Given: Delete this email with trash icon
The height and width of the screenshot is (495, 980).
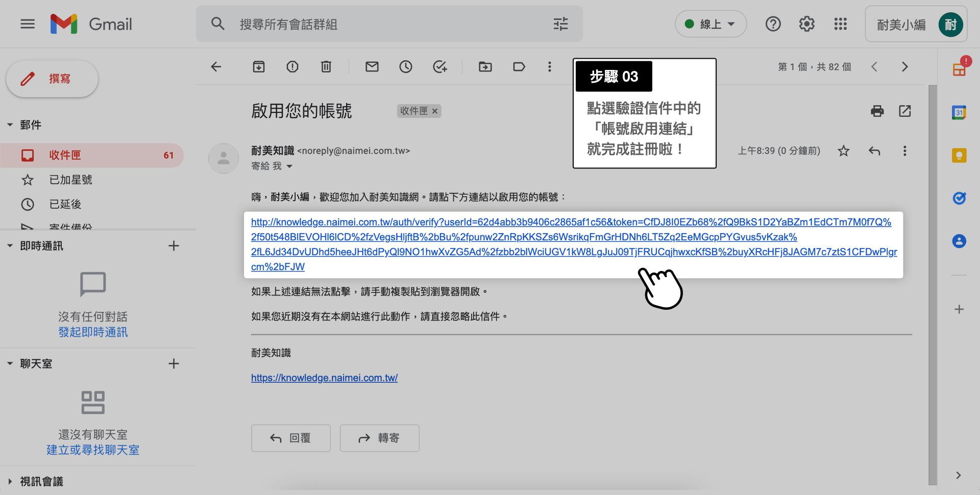Looking at the screenshot, I should (x=326, y=67).
